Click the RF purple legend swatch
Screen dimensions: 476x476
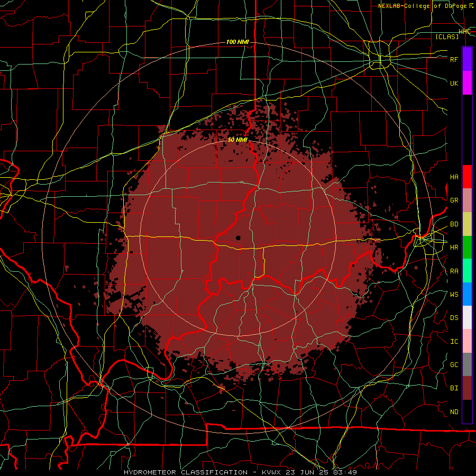467,59
